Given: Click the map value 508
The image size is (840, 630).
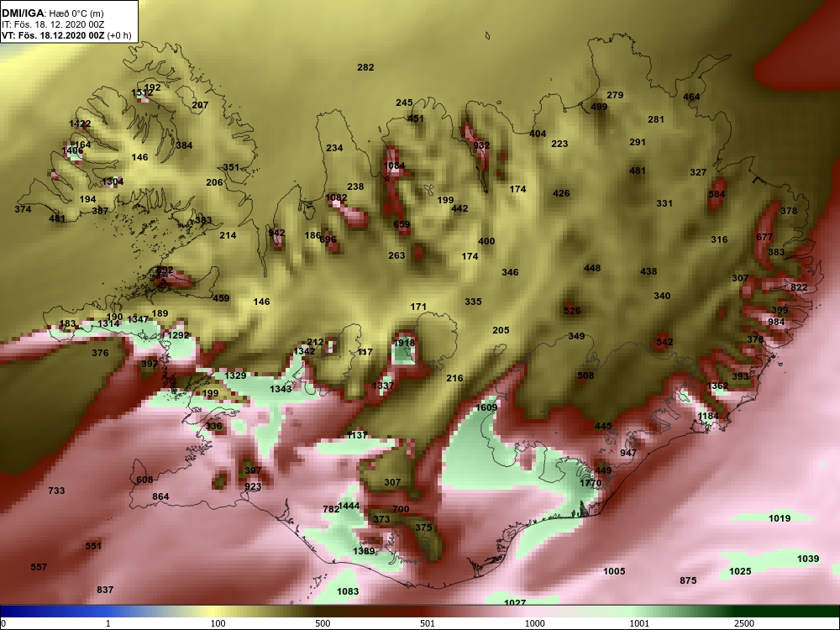Looking at the screenshot, I should click(x=585, y=375).
